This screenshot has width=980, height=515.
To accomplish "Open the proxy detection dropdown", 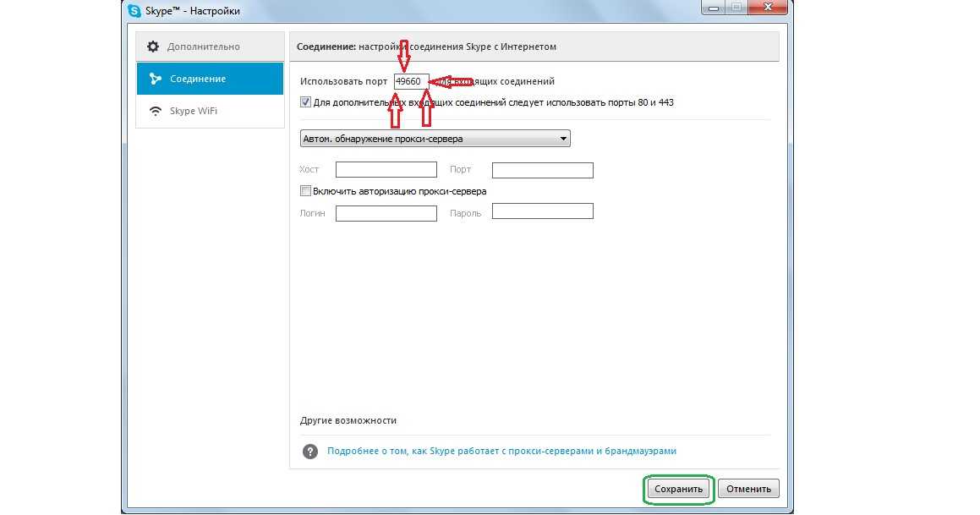I will [x=435, y=139].
